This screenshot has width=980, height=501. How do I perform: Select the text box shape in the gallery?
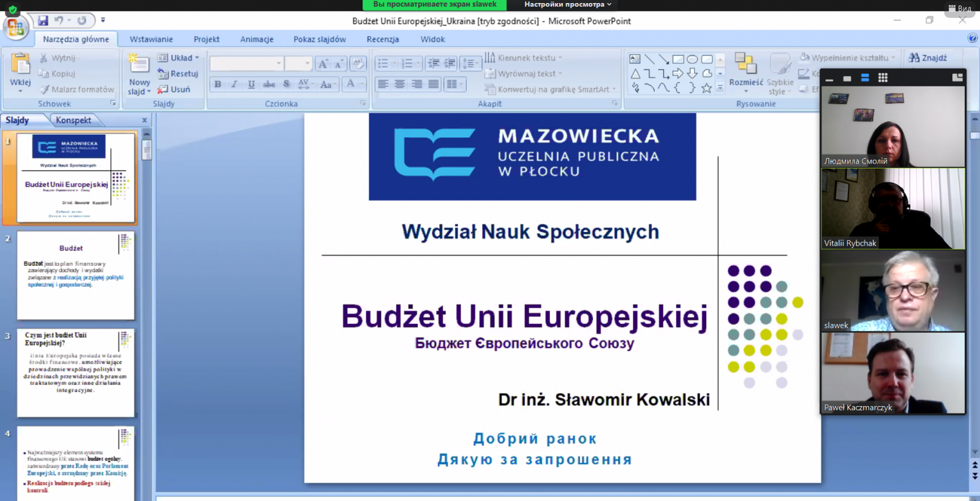635,59
